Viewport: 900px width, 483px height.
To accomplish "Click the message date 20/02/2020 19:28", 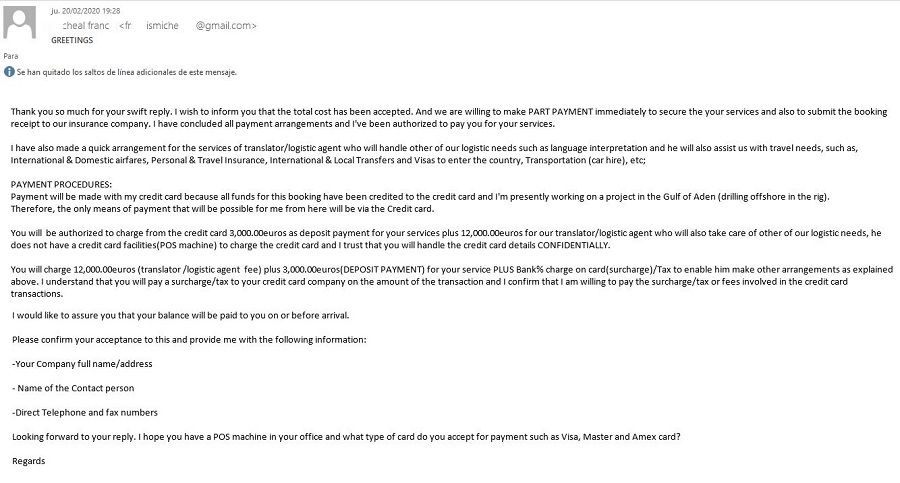I will point(85,11).
